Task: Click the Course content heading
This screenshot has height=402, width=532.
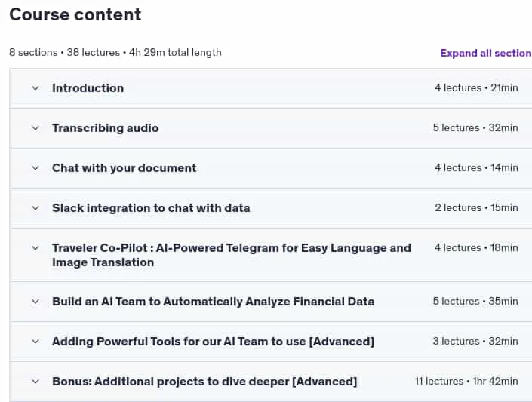Action: (75, 14)
